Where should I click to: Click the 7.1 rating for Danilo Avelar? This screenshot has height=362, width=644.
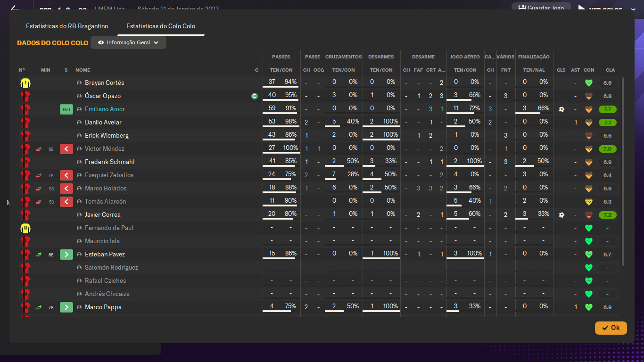click(608, 123)
